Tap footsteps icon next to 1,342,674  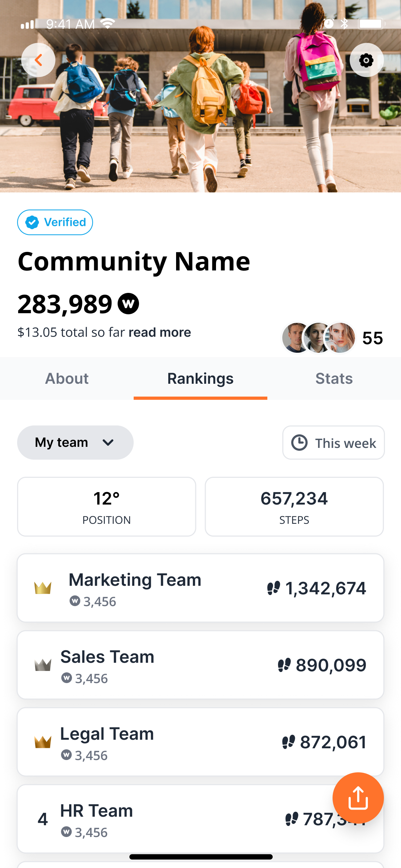274,588
